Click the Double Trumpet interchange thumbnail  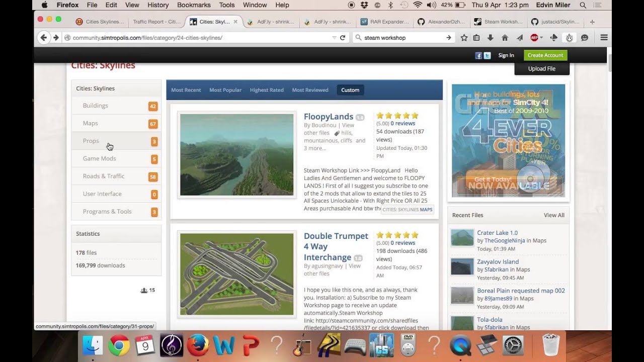pos(236,274)
